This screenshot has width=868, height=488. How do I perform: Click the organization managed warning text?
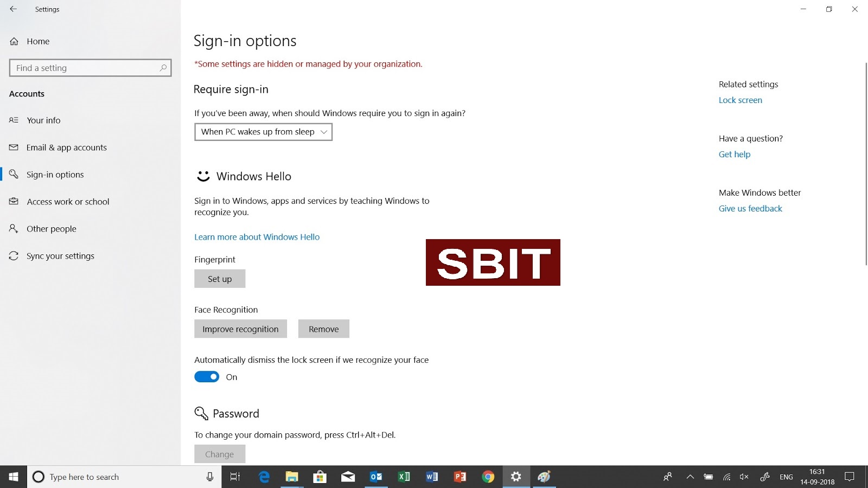[x=308, y=64]
